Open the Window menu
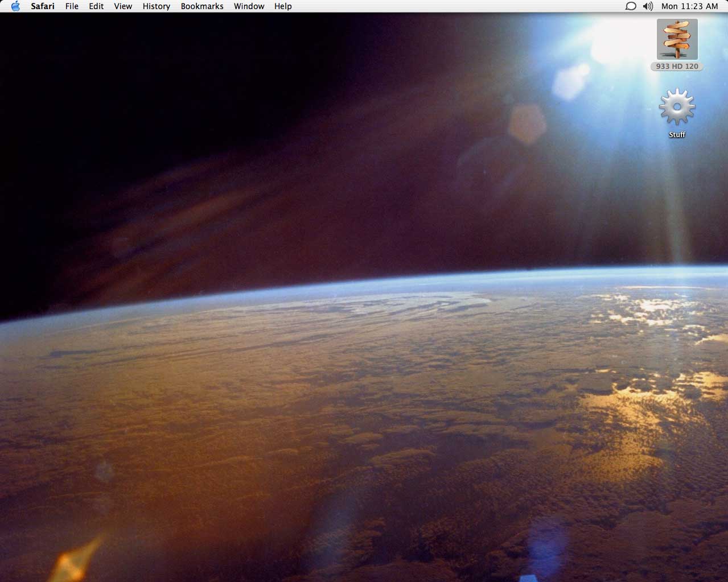This screenshot has width=728, height=582. point(249,6)
